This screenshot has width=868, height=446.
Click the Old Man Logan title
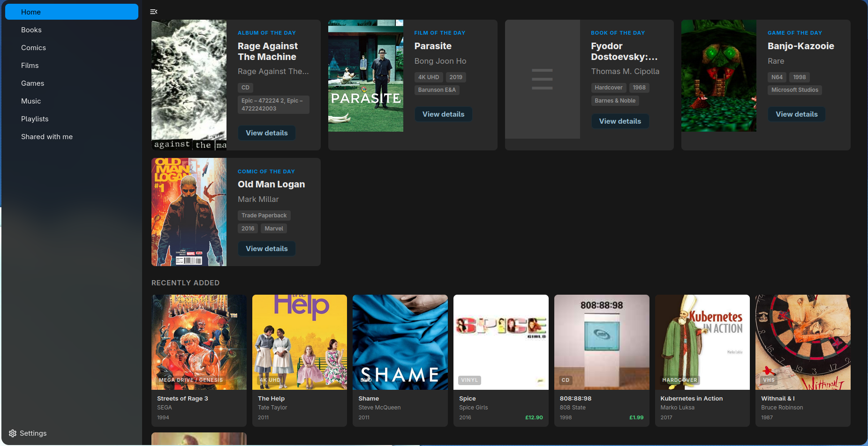tap(272, 184)
